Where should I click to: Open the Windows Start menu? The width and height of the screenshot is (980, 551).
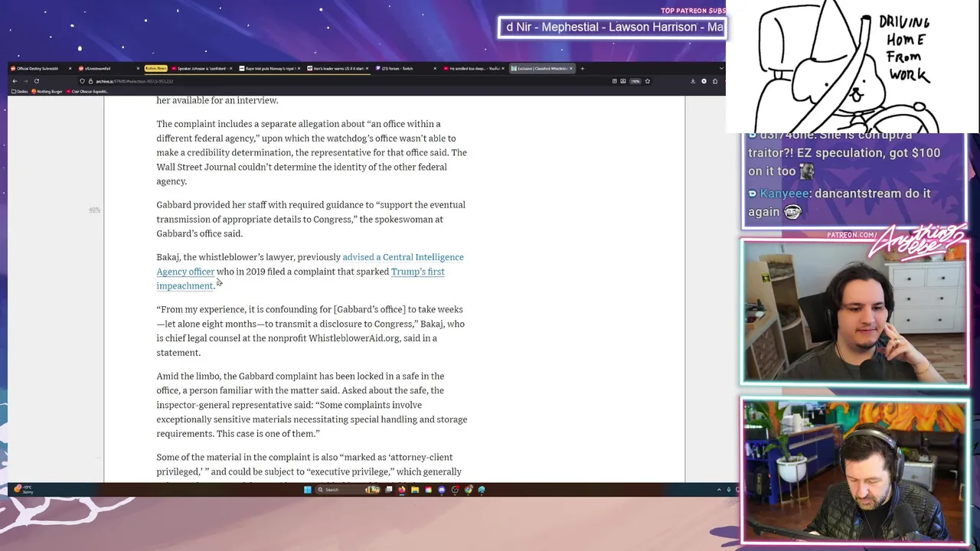[x=307, y=490]
